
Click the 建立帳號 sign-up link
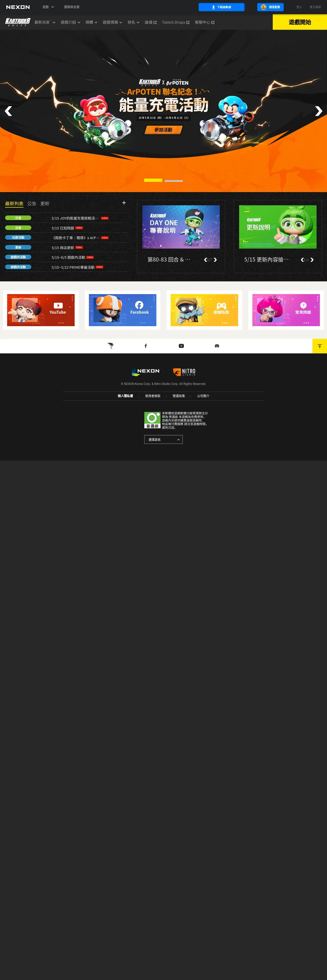pyautogui.click(x=315, y=7)
